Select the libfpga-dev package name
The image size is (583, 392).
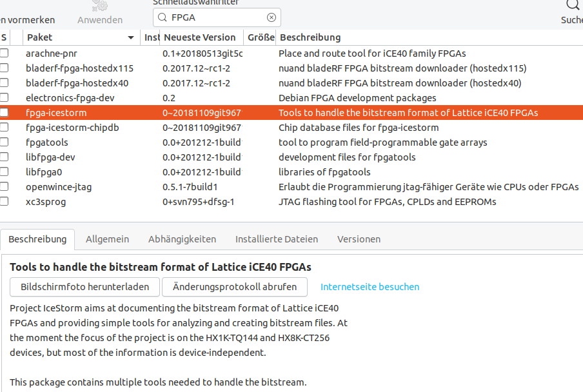pyautogui.click(x=50, y=157)
